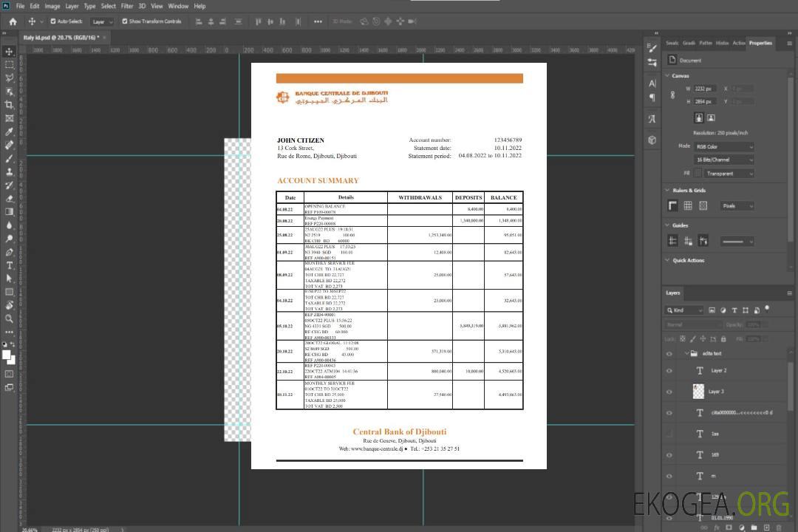Toggle Show Transform Controls checkbox

(x=125, y=21)
